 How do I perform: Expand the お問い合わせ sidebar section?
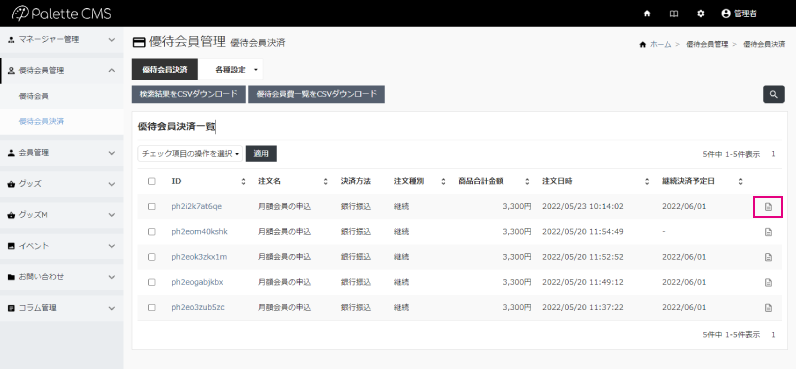(61, 277)
